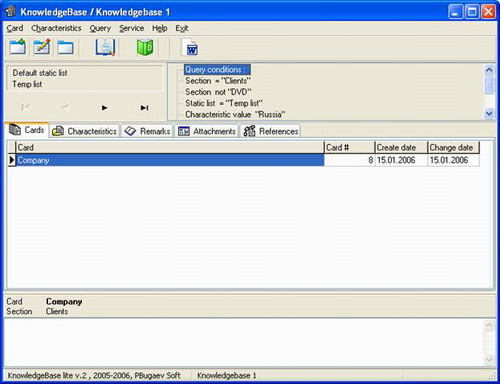The width and height of the screenshot is (500, 384).
Task: Open the Service menu
Action: pyautogui.click(x=131, y=28)
